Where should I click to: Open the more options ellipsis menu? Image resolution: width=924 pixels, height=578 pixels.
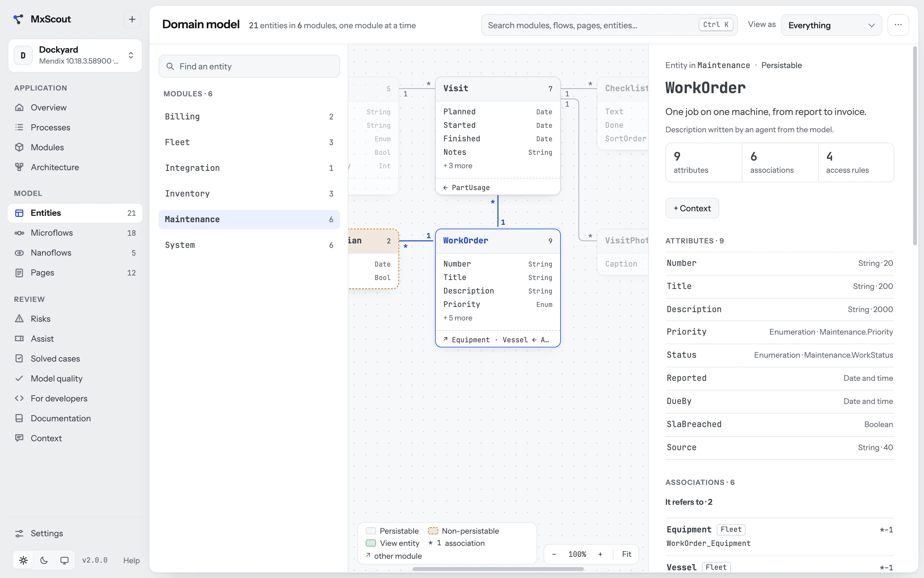(898, 25)
